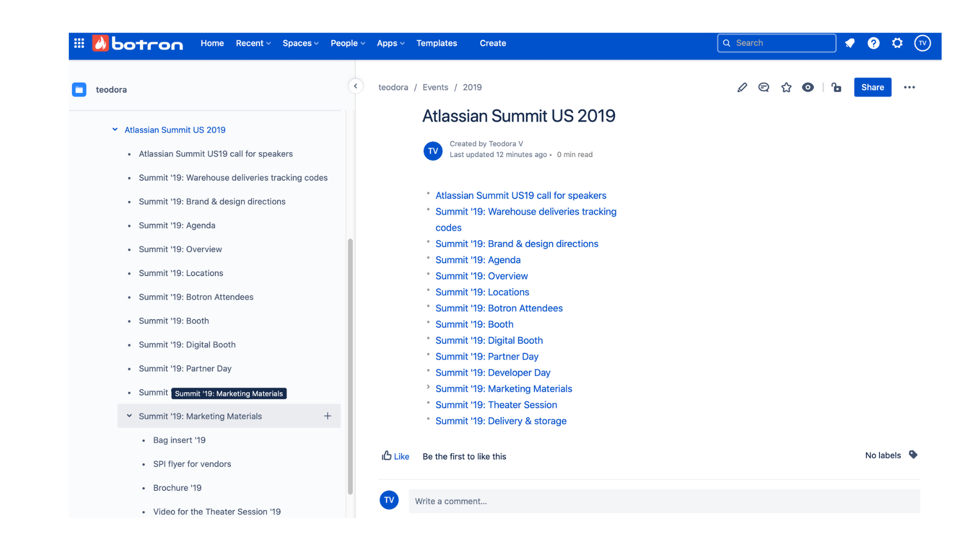
Task: Open inline comments icon
Action: coord(764,88)
